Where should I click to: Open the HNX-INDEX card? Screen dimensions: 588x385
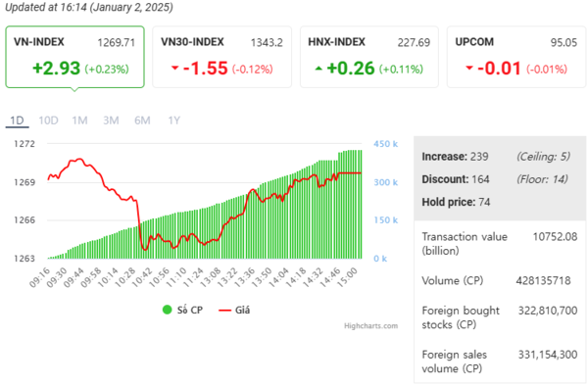click(x=369, y=57)
